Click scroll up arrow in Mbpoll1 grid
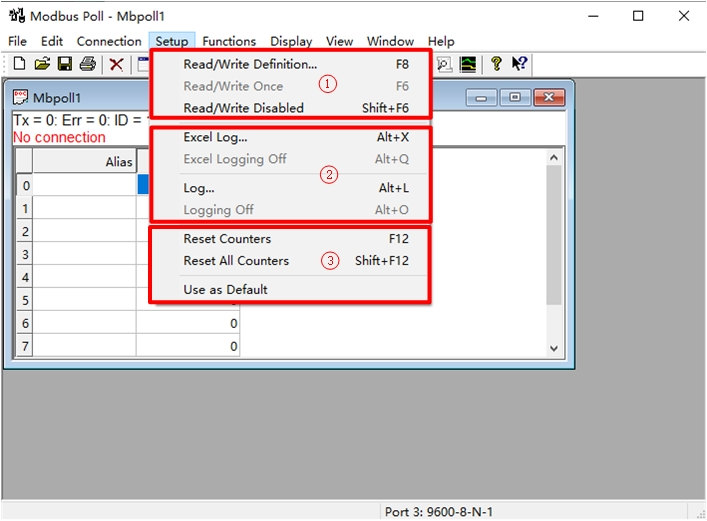 click(554, 157)
